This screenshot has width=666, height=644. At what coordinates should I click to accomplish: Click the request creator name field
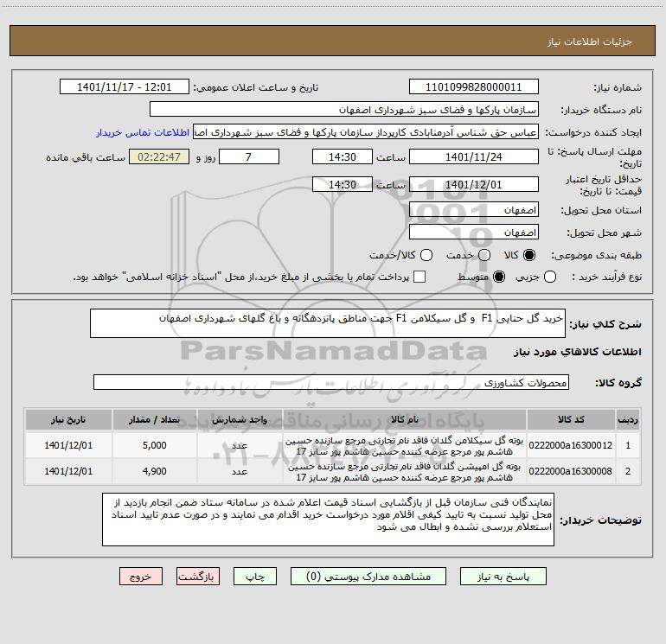[x=366, y=132]
